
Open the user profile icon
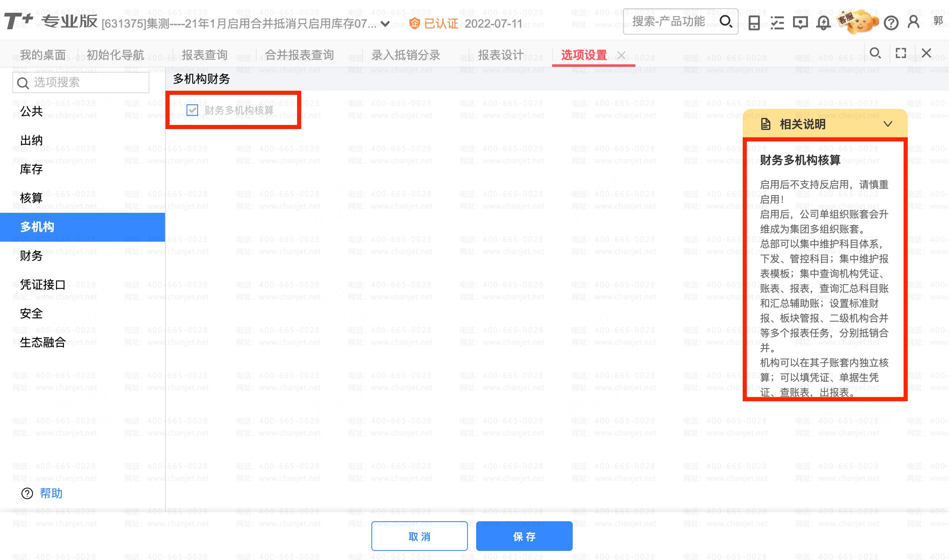914,22
